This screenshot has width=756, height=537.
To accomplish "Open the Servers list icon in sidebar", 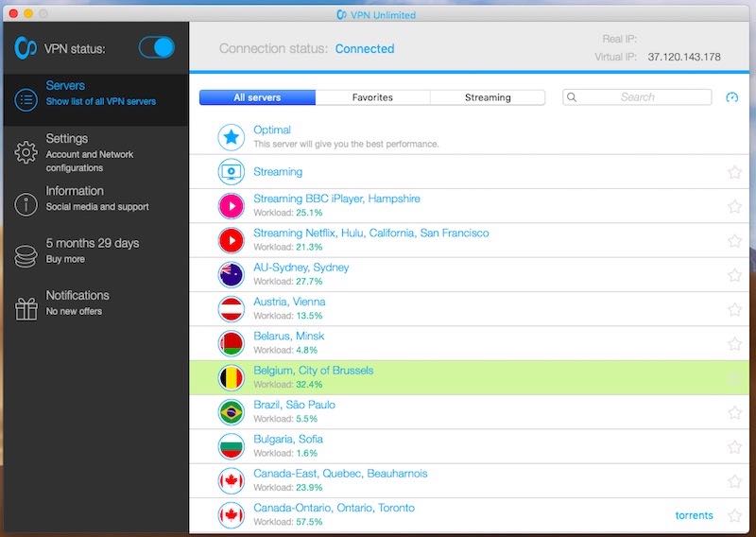I will [26, 100].
